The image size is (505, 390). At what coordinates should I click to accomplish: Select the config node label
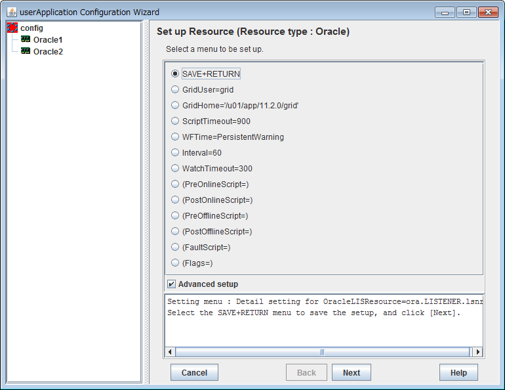click(x=32, y=28)
